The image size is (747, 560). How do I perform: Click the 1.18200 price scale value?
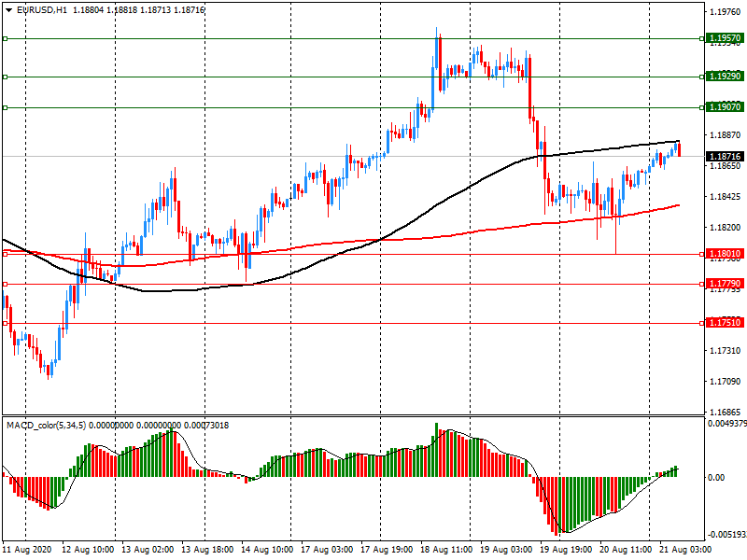click(x=726, y=228)
